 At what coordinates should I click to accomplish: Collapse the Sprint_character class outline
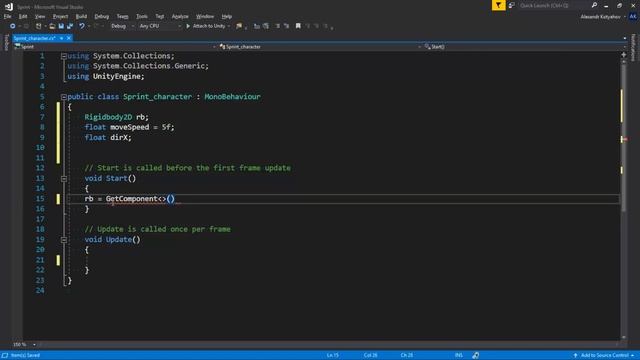[x=64, y=97]
